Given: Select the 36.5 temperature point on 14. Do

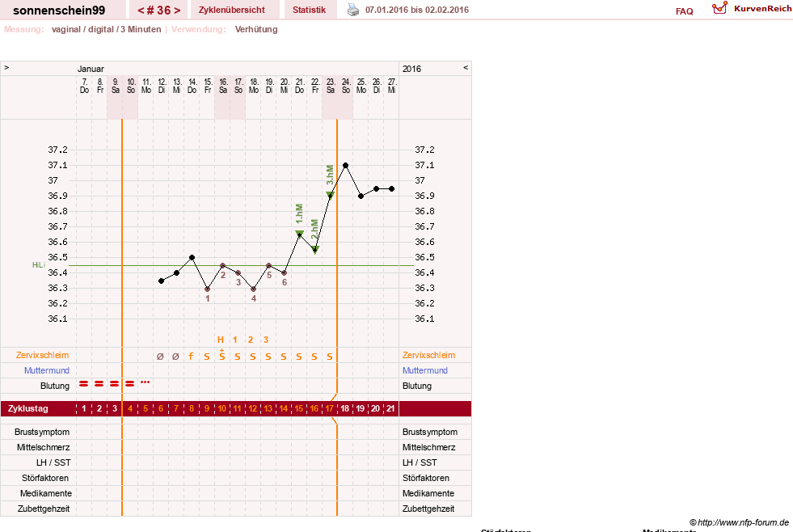Looking at the screenshot, I should pyautogui.click(x=192, y=257).
